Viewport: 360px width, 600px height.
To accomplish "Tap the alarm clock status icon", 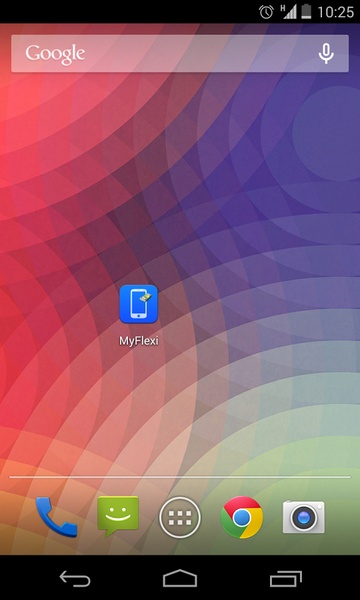I will 266,12.
